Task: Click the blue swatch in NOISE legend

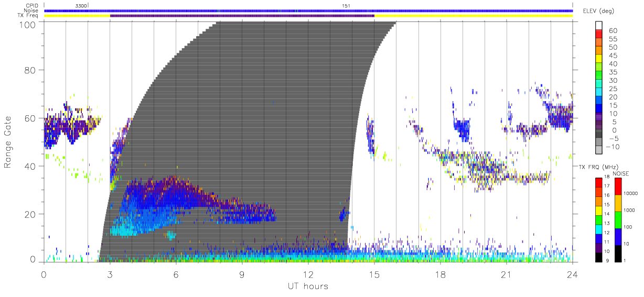Action: point(618,236)
